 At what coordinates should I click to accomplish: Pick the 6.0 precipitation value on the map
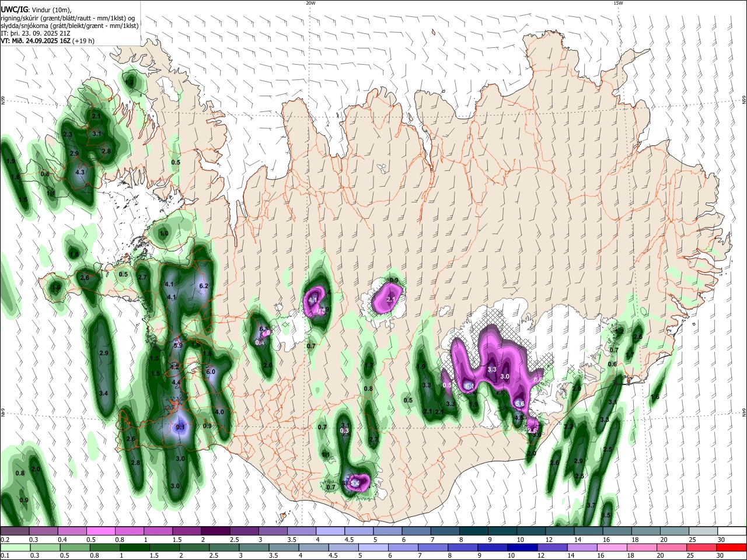pos(211,372)
